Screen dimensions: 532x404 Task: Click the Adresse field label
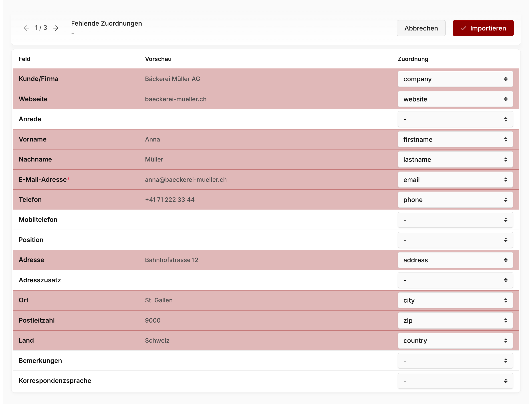[31, 260]
